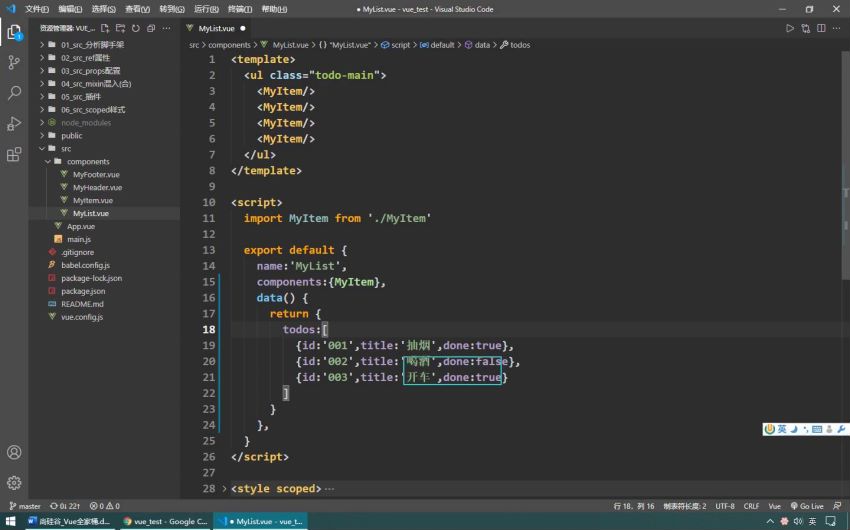
Task: Click the Open Changes compare icon
Action: pos(806,28)
